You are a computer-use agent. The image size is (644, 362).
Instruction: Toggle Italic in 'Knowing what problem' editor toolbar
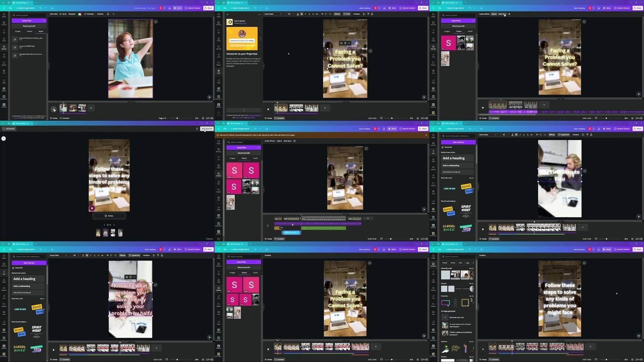pos(91,255)
